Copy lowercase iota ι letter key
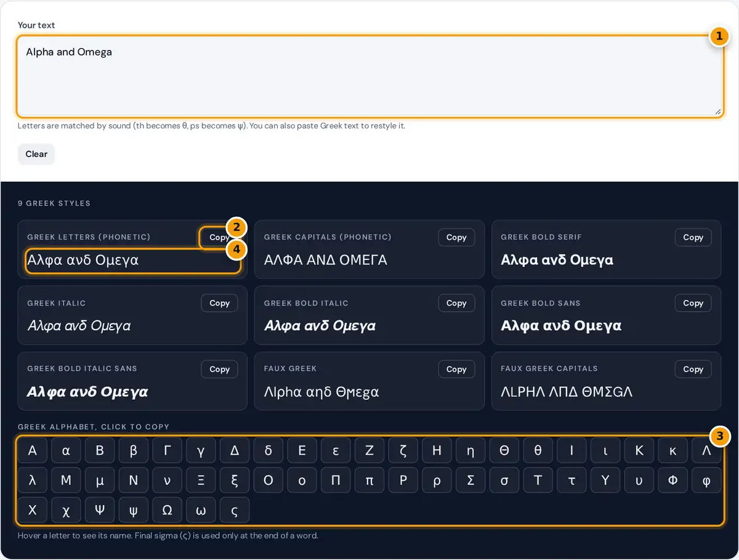 click(x=605, y=450)
